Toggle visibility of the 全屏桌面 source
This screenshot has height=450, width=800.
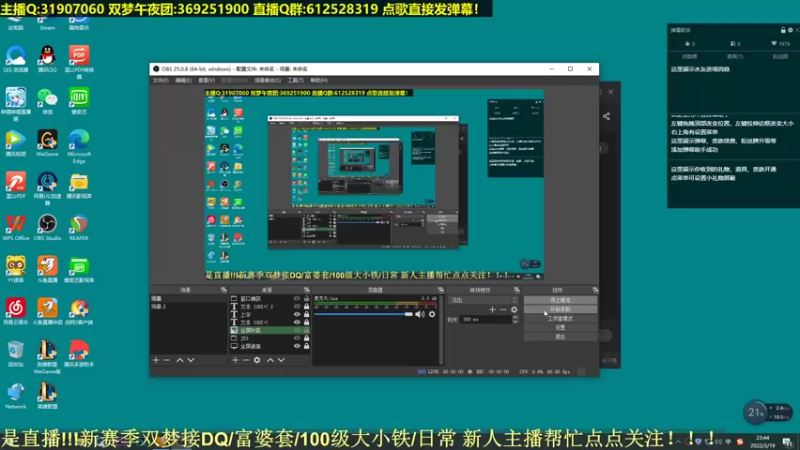(297, 346)
